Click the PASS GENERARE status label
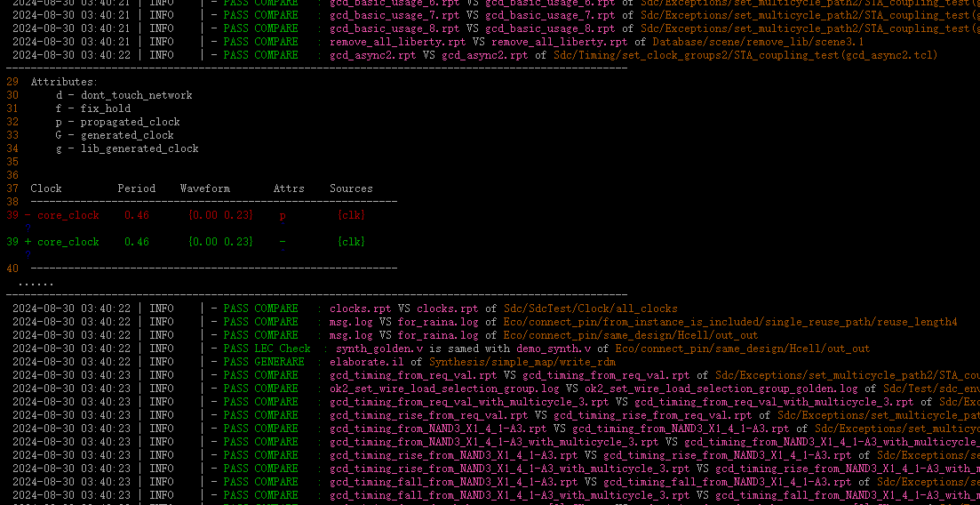Image resolution: width=980 pixels, height=505 pixels. [x=263, y=362]
